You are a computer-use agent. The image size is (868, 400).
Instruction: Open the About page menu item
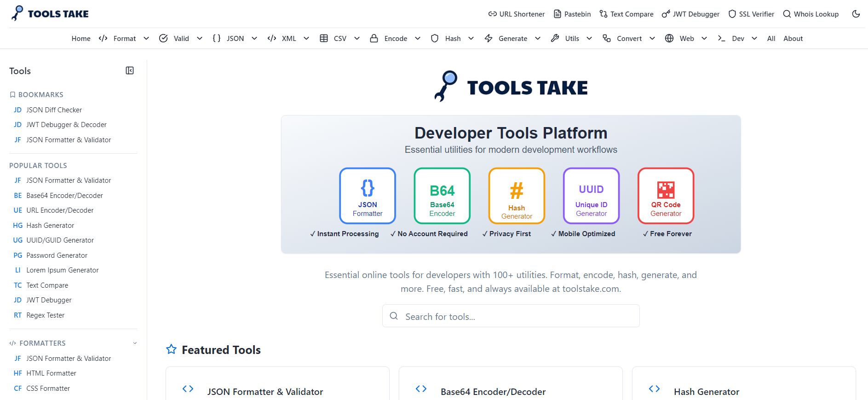click(793, 39)
